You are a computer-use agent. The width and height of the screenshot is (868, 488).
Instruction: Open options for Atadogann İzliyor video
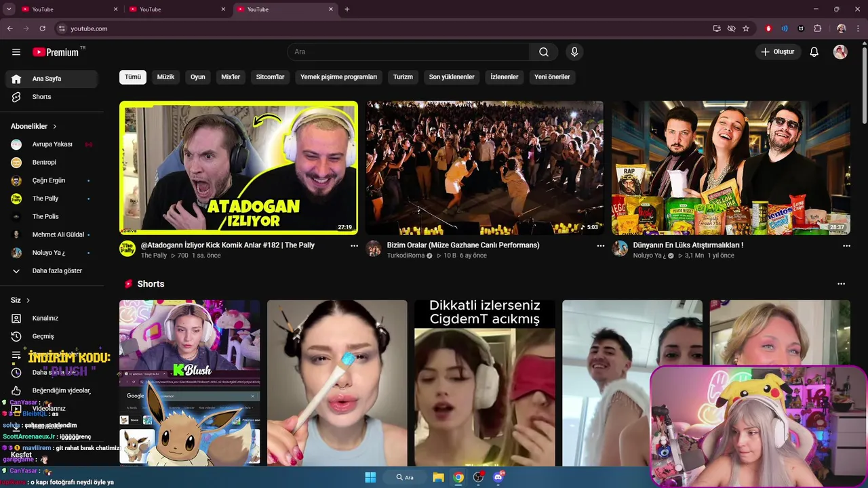(354, 246)
